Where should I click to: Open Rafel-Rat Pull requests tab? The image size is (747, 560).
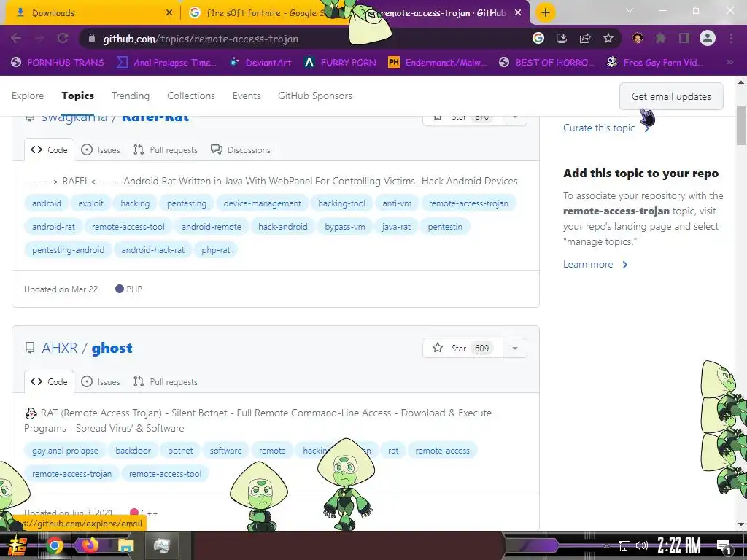[x=166, y=150]
